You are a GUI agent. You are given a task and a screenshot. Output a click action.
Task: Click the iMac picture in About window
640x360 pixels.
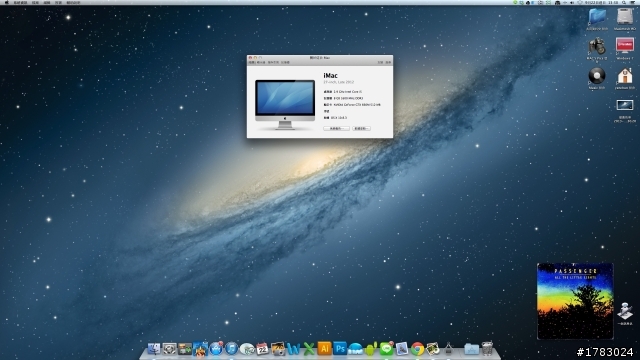click(x=285, y=104)
